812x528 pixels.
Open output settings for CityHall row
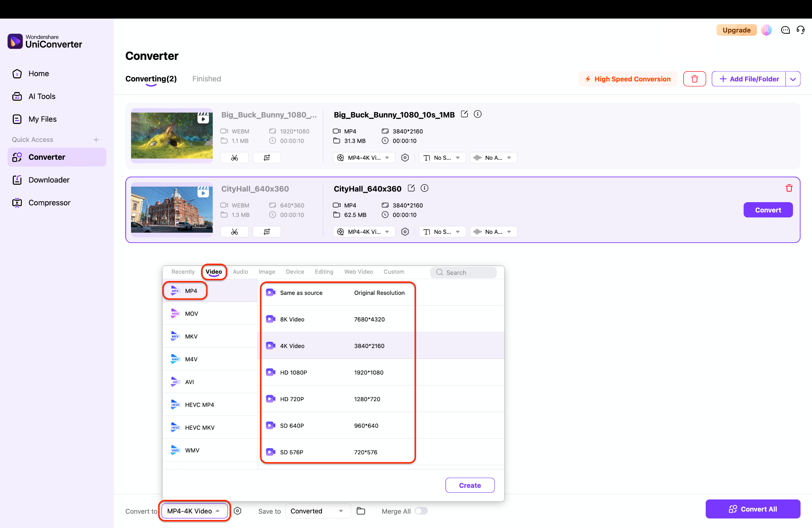click(405, 232)
